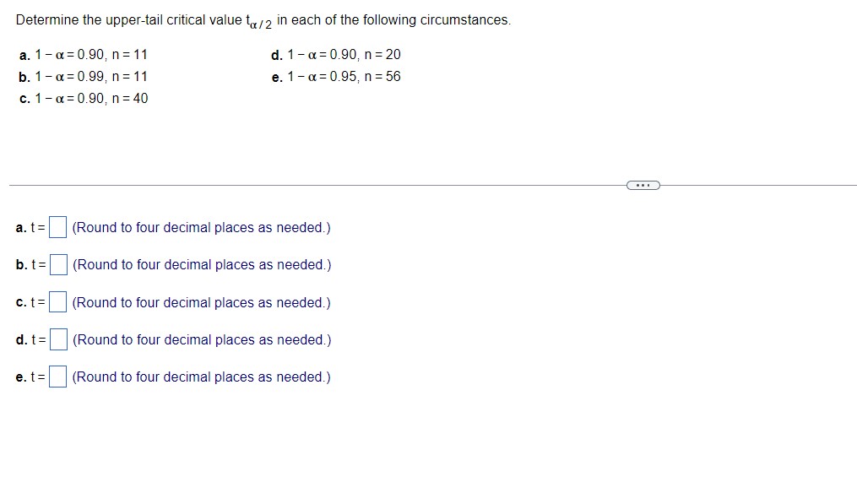Click the answer box for part a
Screen dimensions: 857x504
pos(57,227)
